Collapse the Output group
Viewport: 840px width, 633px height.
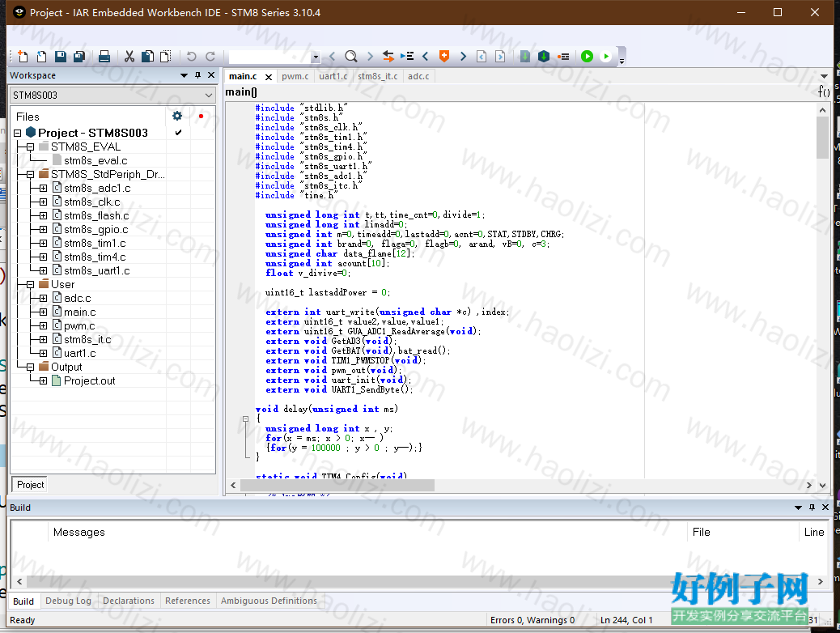click(x=30, y=367)
